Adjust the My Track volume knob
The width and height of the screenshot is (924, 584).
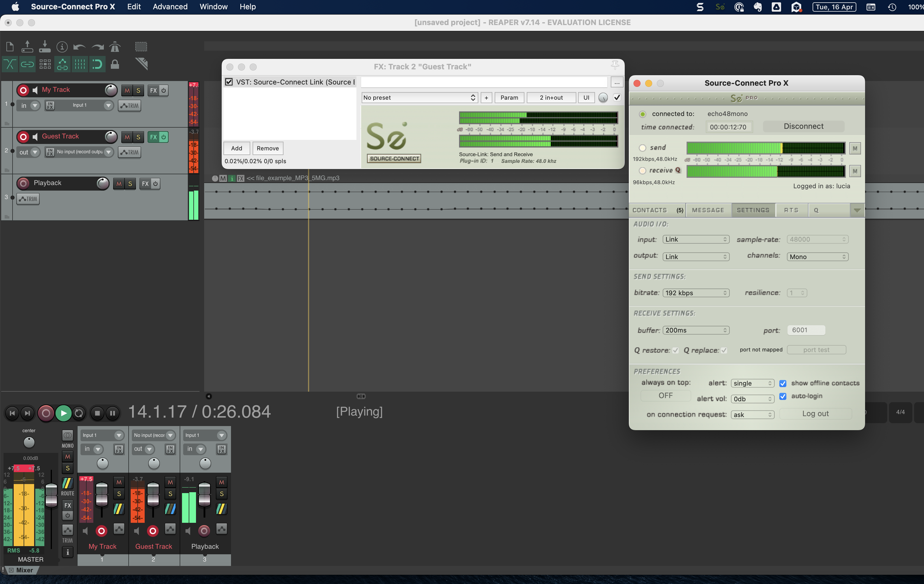coord(111,91)
